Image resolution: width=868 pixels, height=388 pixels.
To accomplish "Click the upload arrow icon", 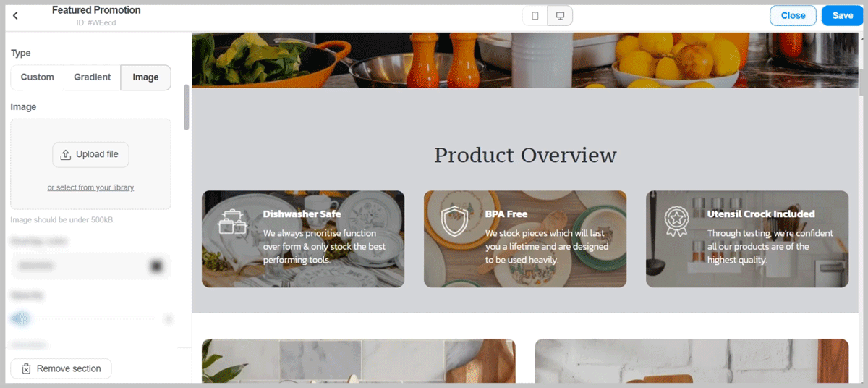I will pyautogui.click(x=66, y=154).
